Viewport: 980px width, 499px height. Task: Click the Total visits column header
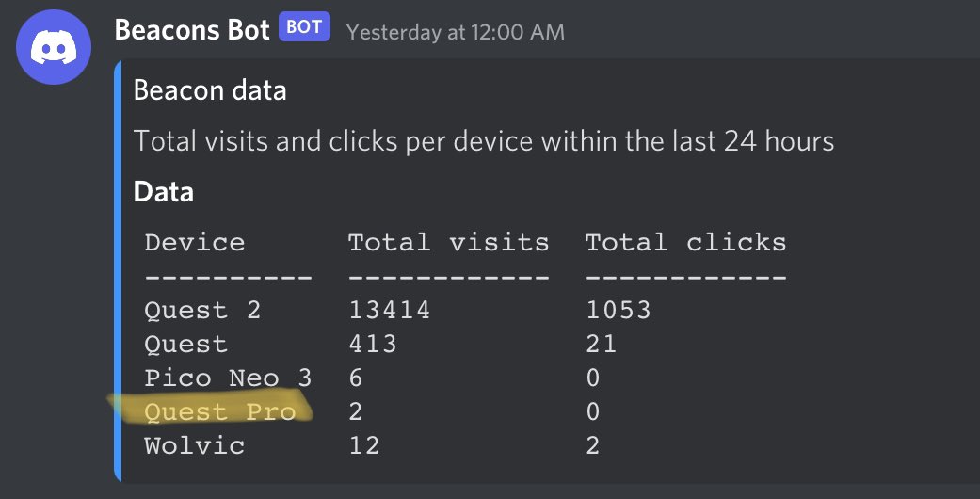[449, 243]
